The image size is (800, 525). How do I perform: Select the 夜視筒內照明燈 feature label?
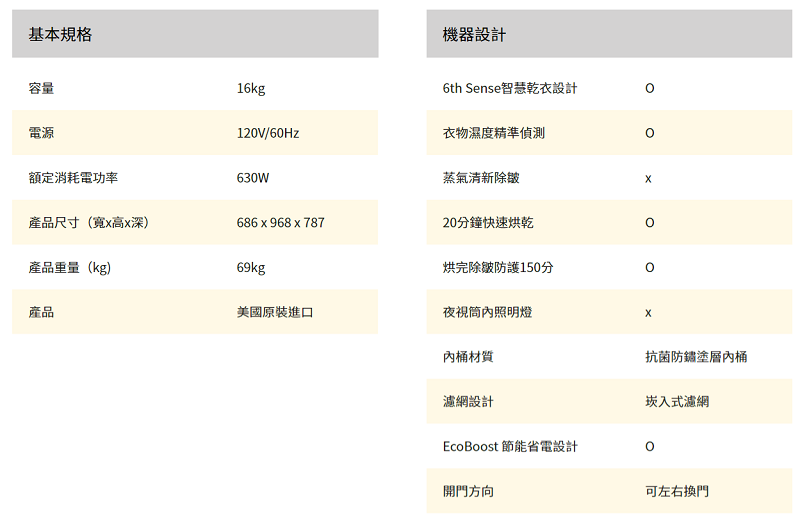(487, 312)
